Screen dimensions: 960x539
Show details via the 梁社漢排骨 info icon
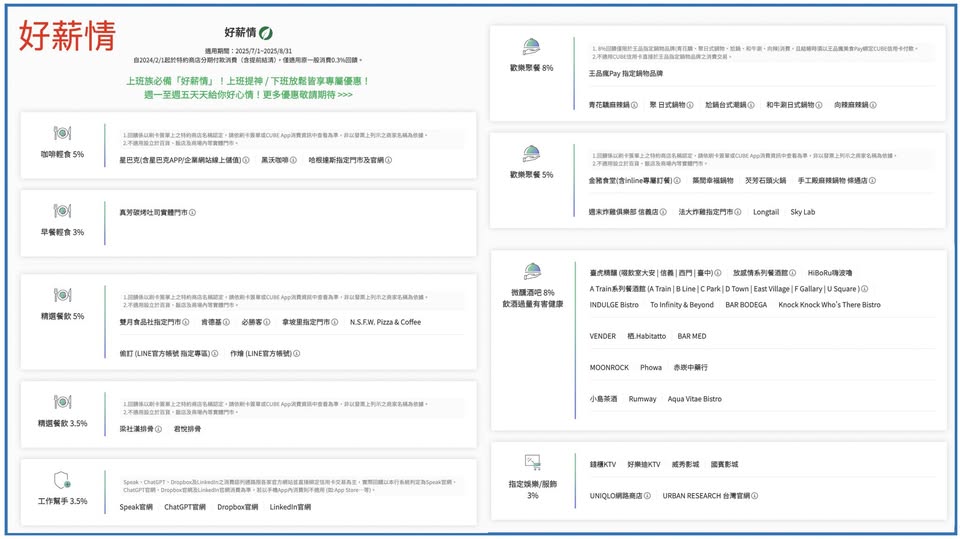point(158,429)
